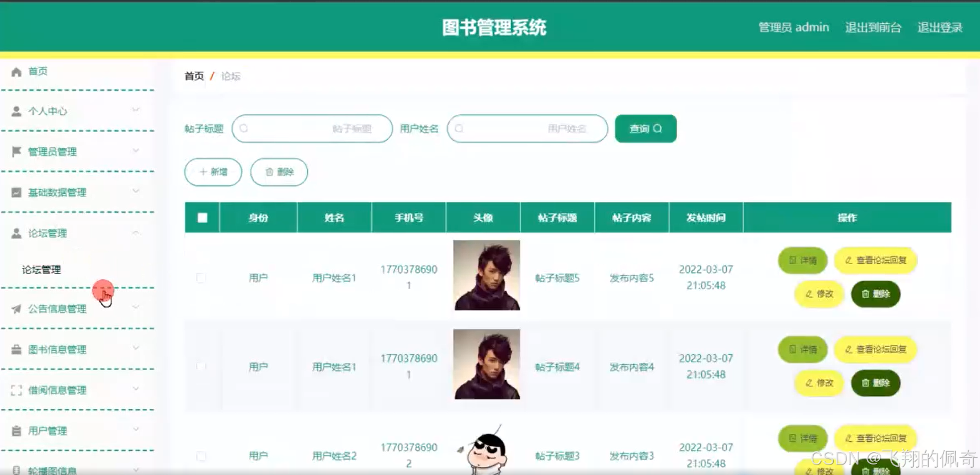This screenshot has height=475, width=980.
Task: Click the avatar photo in 帖子标题4 row
Action: point(487,364)
